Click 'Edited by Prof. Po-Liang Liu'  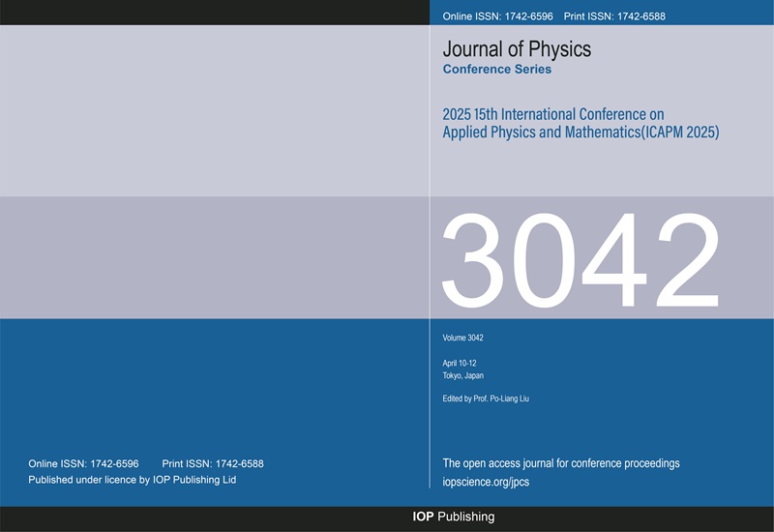pyautogui.click(x=486, y=399)
